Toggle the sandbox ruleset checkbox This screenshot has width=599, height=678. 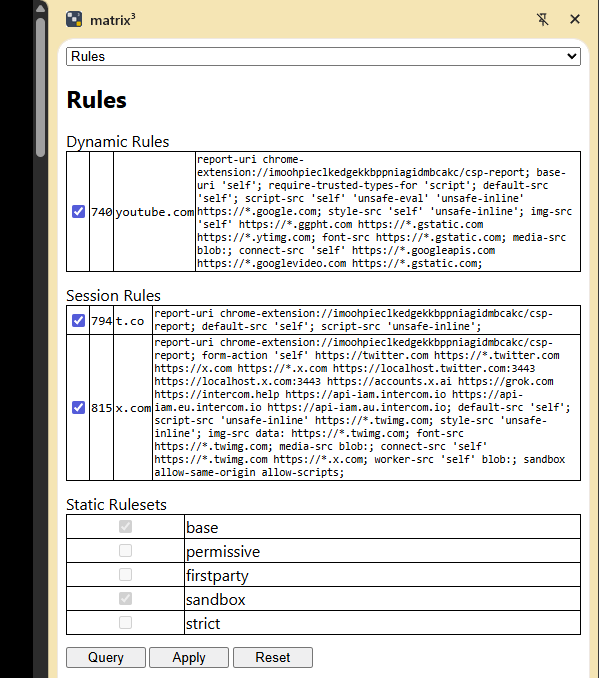click(125, 598)
